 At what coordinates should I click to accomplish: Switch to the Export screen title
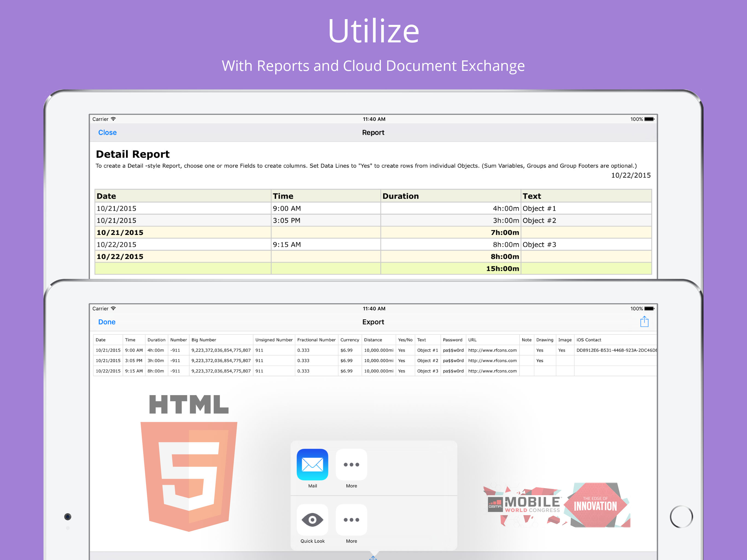tap(373, 322)
